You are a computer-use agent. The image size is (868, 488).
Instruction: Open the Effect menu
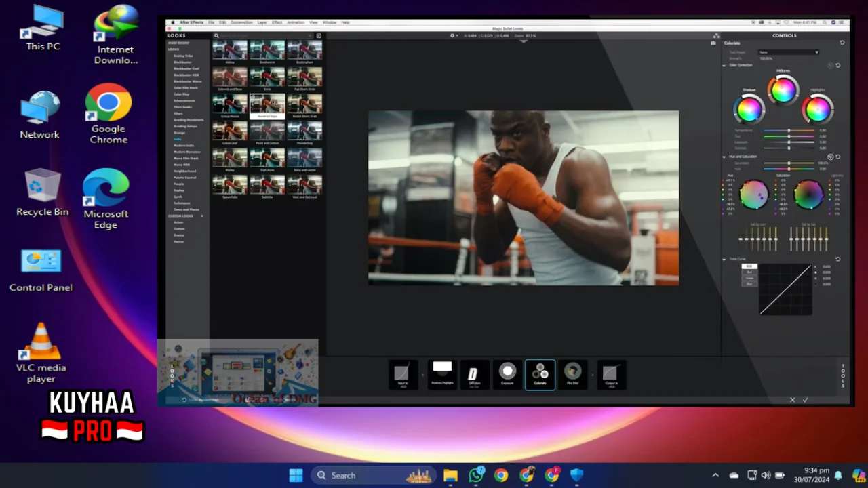[277, 22]
